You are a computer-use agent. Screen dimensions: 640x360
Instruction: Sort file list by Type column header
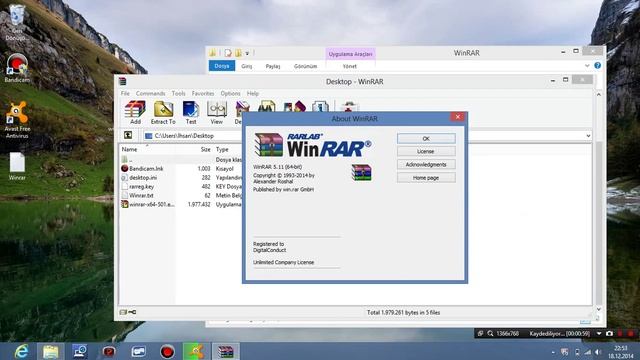222,149
